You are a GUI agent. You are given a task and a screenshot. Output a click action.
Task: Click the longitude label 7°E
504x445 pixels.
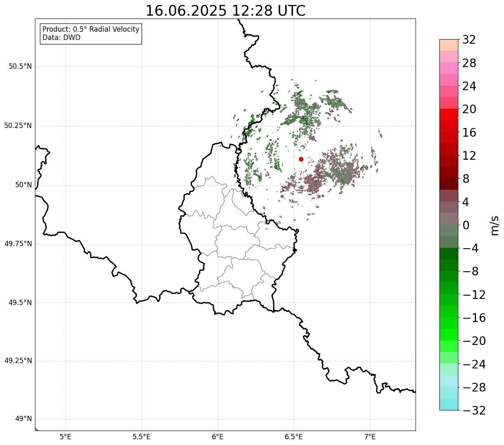click(x=370, y=436)
